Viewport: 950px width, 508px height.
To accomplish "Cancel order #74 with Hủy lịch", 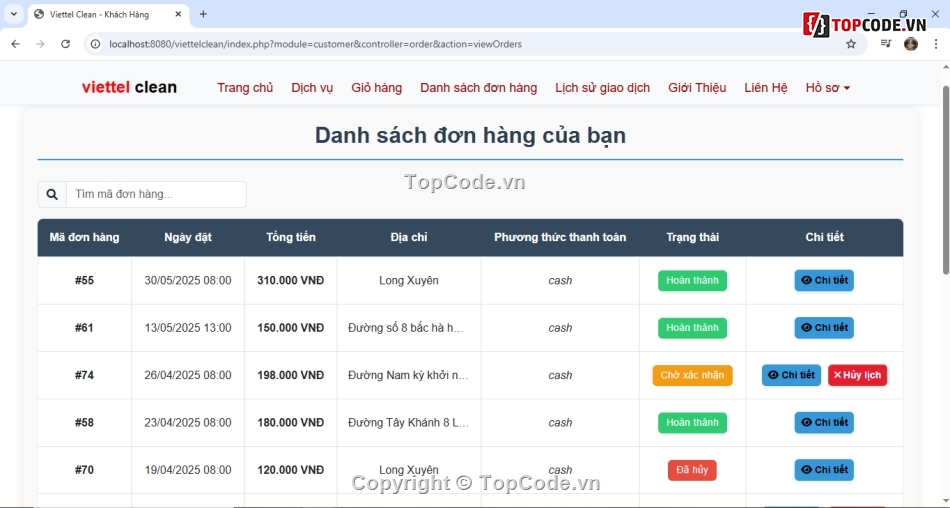I will pyautogui.click(x=857, y=375).
